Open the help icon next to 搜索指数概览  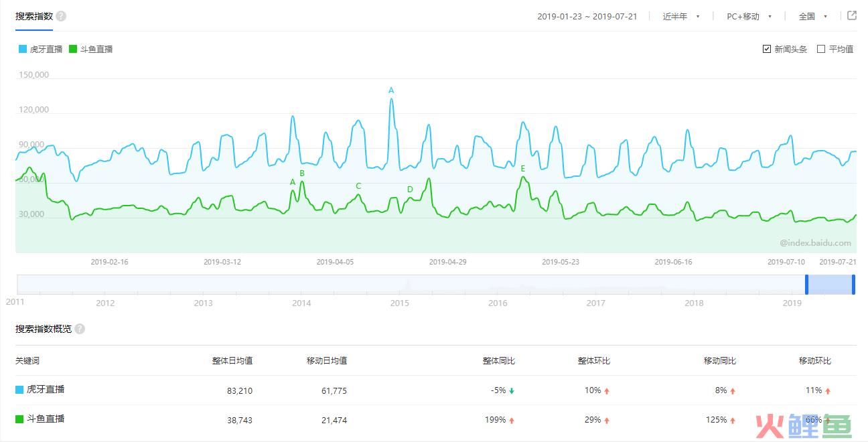[80, 329]
